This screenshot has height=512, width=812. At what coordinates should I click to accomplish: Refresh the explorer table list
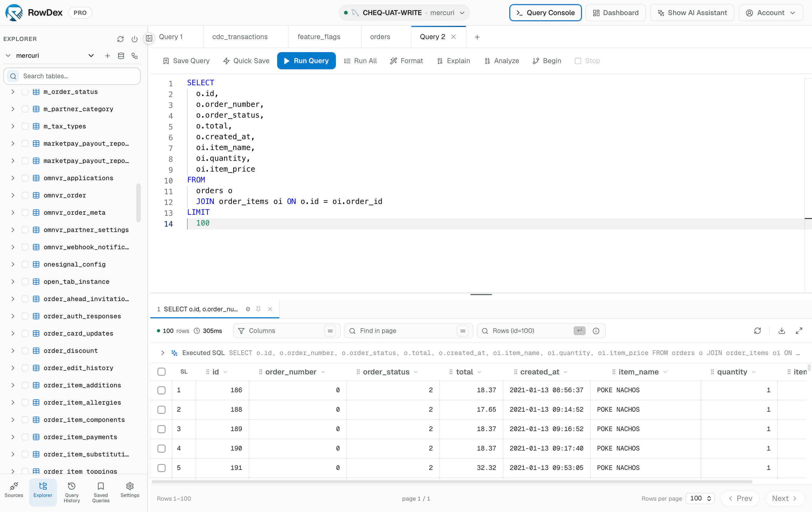tap(121, 39)
